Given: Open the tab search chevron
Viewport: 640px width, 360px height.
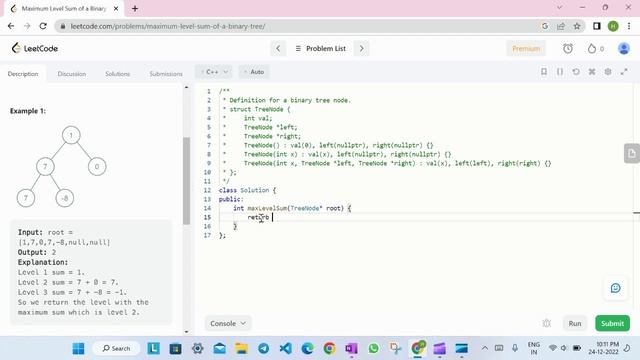Looking at the screenshot, I should (560, 7).
